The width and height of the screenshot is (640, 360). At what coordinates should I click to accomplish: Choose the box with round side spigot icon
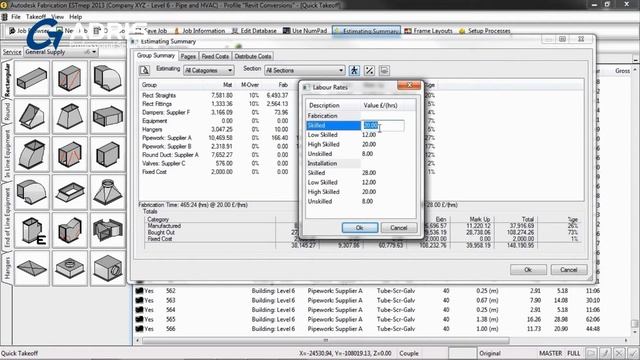pyautogui.click(x=108, y=268)
